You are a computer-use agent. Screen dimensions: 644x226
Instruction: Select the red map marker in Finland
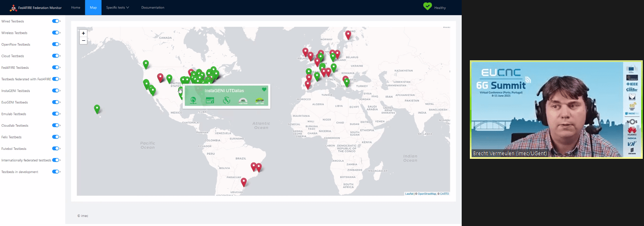tap(348, 35)
